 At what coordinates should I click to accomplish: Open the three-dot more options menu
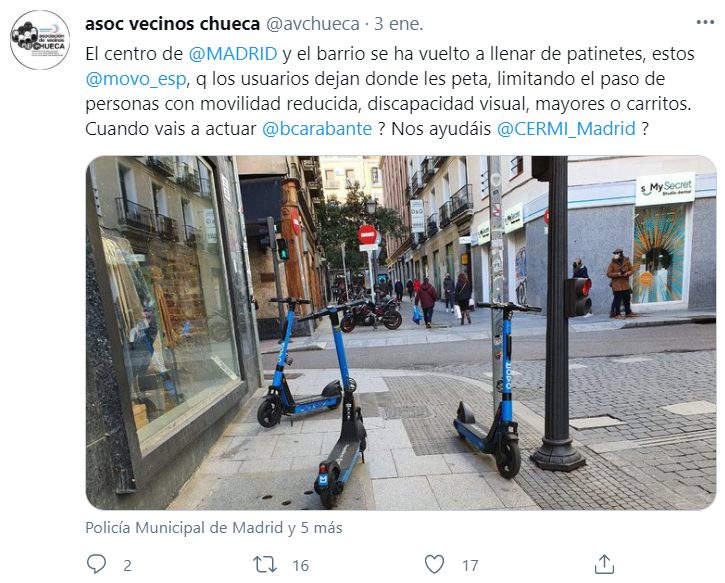tap(705, 22)
